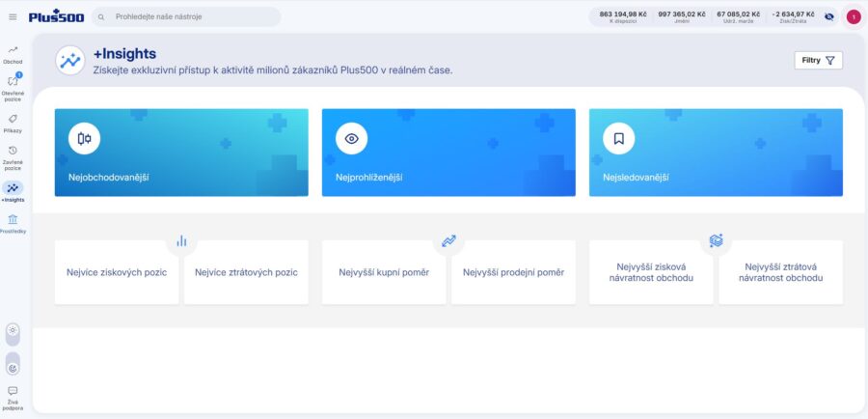The height and width of the screenshot is (419, 868).
Task: Hide account balances with eye icon
Action: 828,17
